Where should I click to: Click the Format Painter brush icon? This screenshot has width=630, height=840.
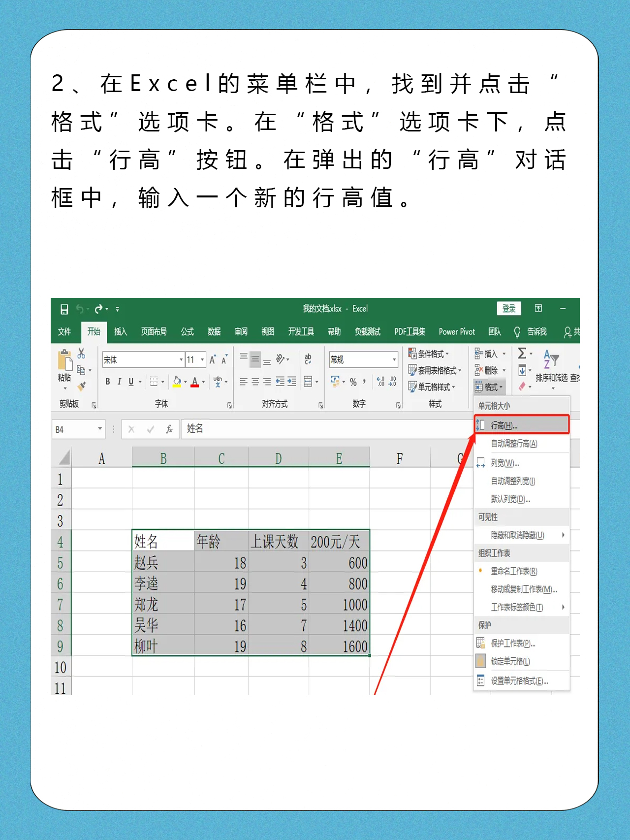point(81,387)
